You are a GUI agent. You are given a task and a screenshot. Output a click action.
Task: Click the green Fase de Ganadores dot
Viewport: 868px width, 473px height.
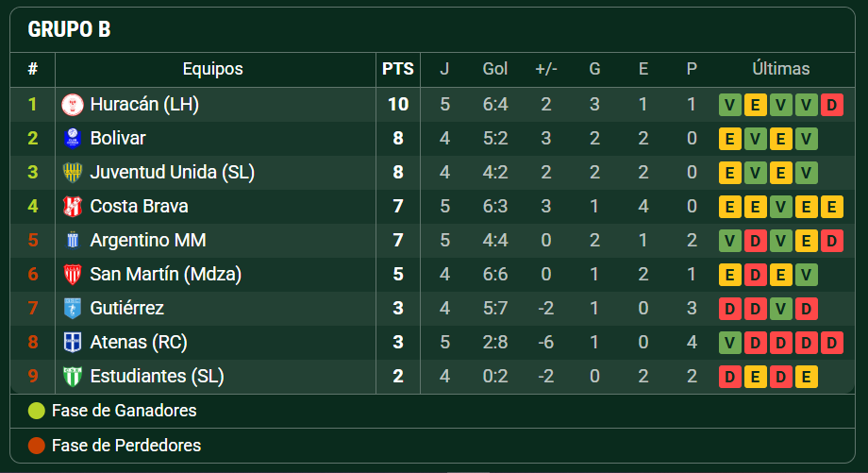click(37, 411)
